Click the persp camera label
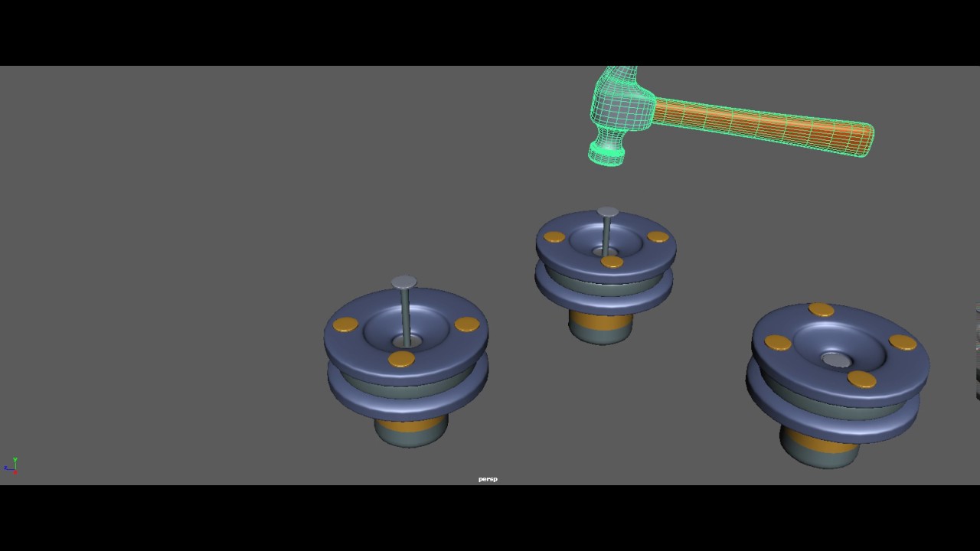The height and width of the screenshot is (551, 980). (488, 479)
